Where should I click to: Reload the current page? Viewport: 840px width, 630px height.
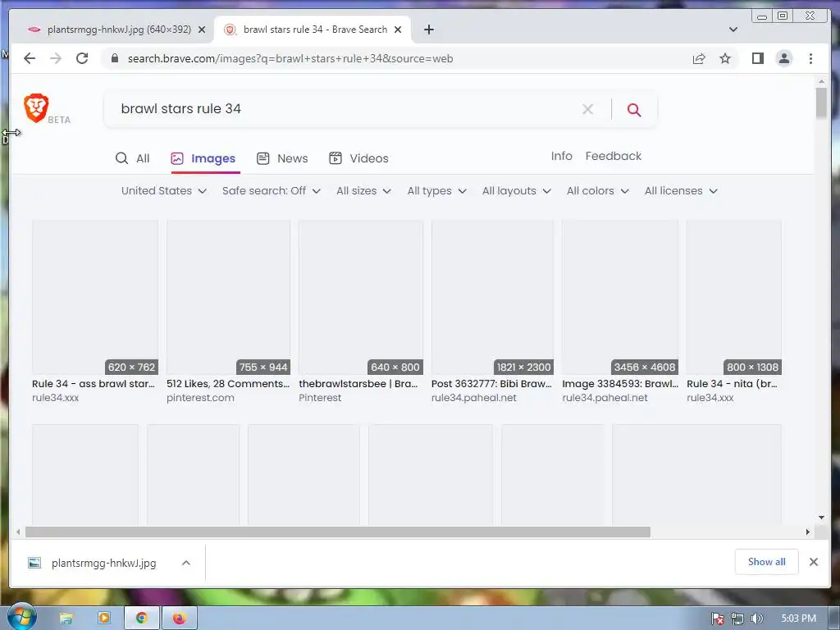pos(82,58)
